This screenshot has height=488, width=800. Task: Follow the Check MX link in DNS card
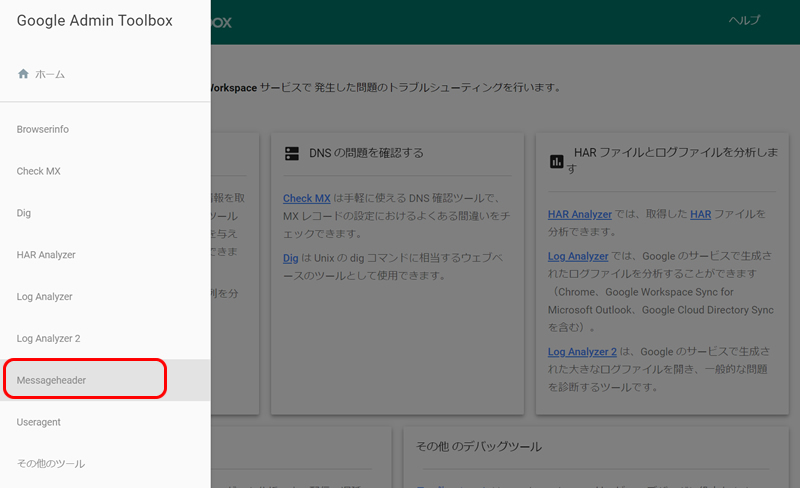click(x=306, y=199)
